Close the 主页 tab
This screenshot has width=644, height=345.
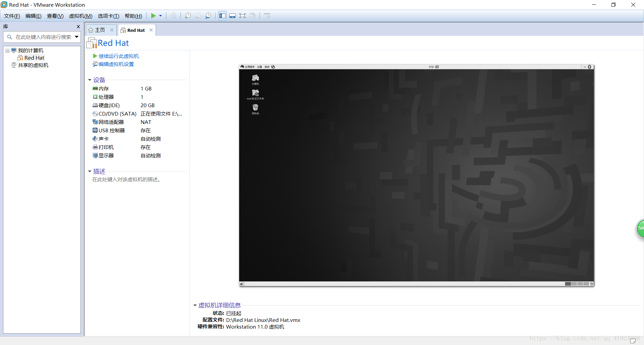point(112,30)
